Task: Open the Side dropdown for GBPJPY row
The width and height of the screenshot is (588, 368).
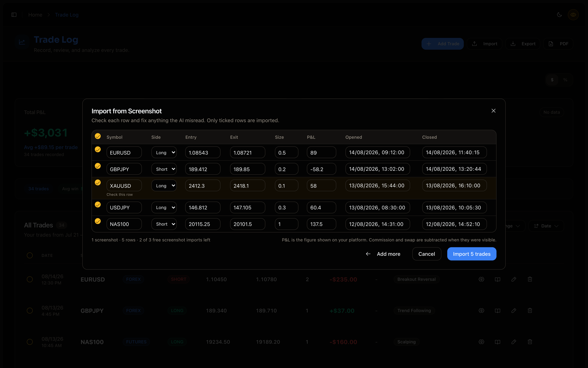Action: click(x=164, y=169)
